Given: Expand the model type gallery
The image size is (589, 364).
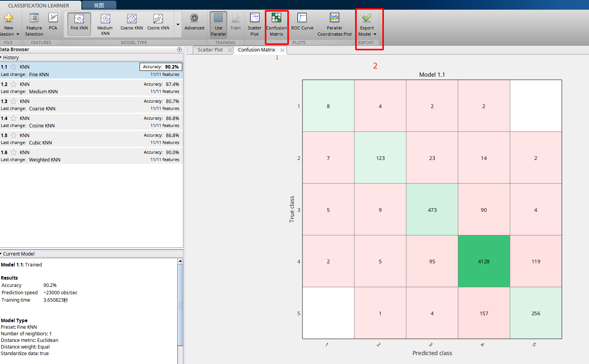Looking at the screenshot, I should click(178, 24).
